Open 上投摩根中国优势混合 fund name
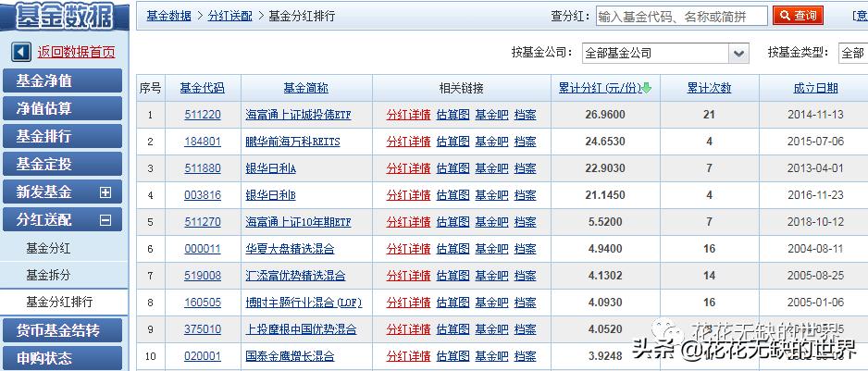Image resolution: width=868 pixels, height=371 pixels. [301, 329]
